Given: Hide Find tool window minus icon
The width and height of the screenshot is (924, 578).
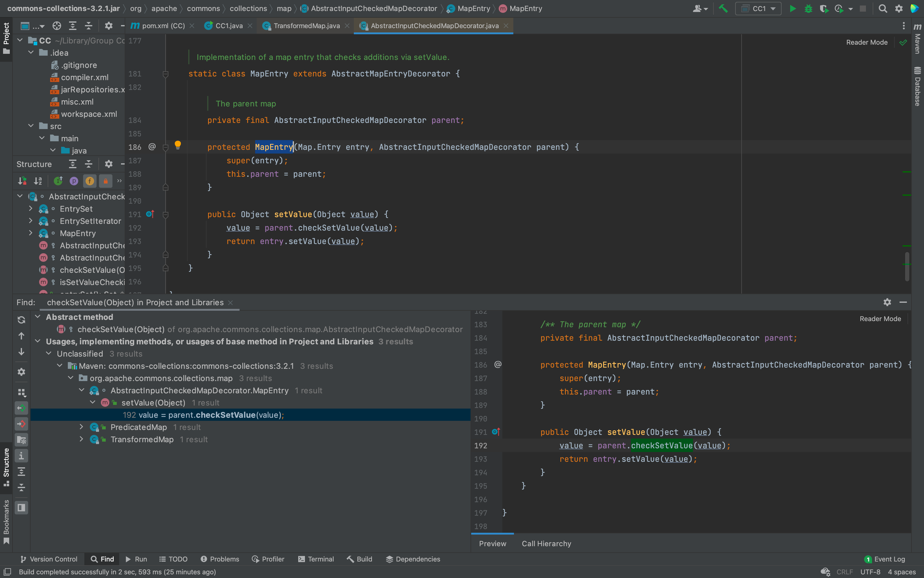Looking at the screenshot, I should [903, 302].
